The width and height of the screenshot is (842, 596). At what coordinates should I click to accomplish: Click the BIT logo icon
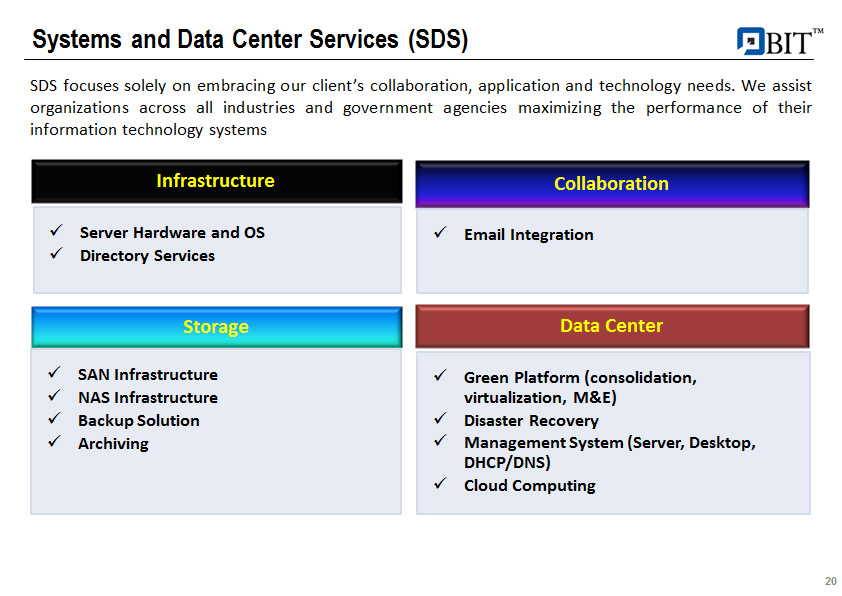750,41
